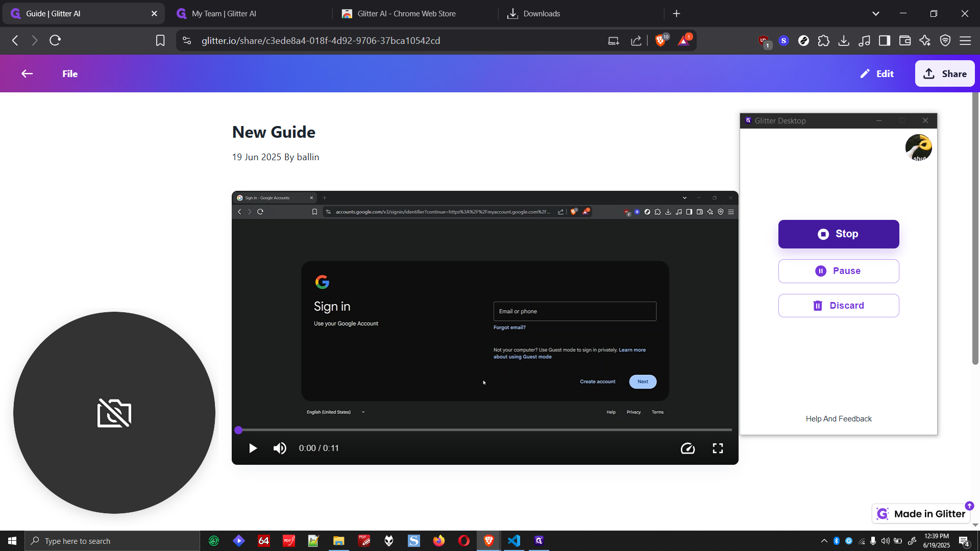Click the scroll-to-top purple arrow badge
This screenshot has height=551, width=980.
click(x=969, y=506)
